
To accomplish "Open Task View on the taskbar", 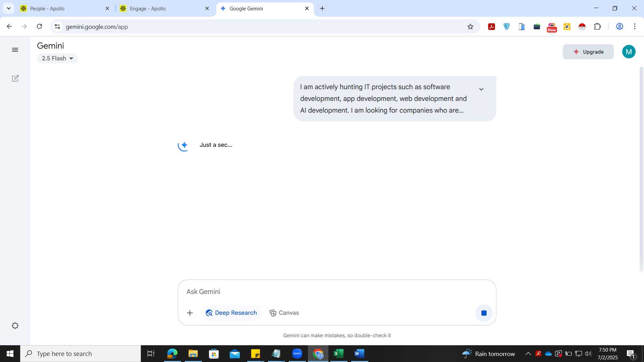I will [x=151, y=354].
